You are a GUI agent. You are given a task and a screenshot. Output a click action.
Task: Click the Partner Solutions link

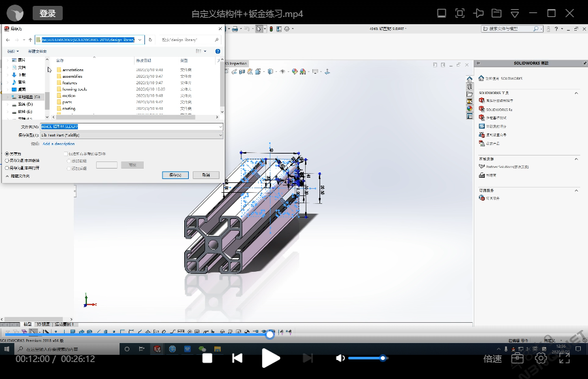coord(507,167)
